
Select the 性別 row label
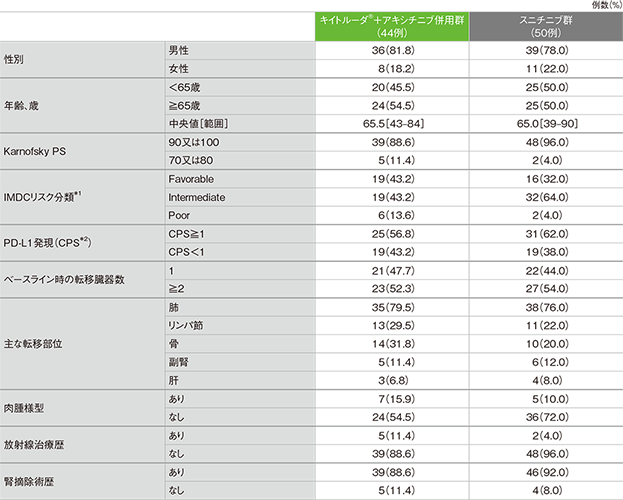pos(18,58)
